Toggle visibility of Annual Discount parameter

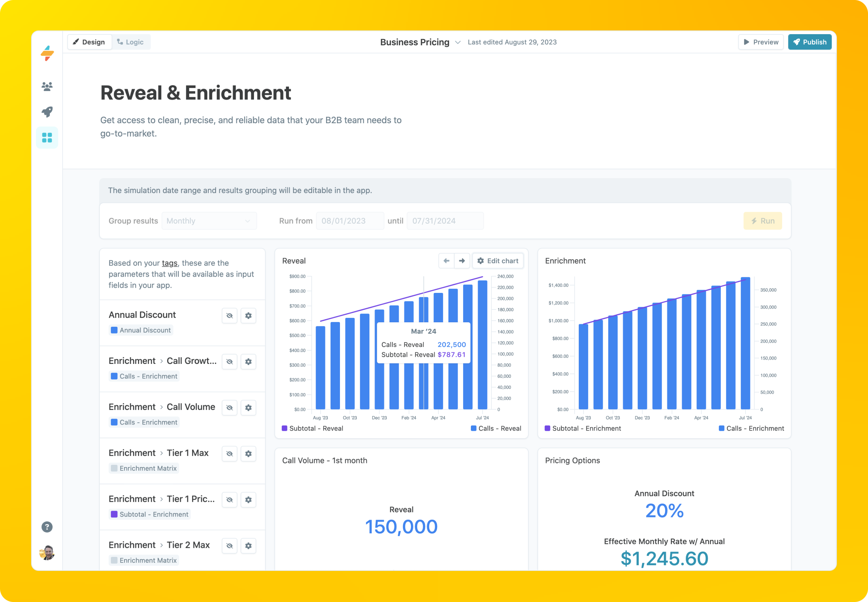coord(229,315)
